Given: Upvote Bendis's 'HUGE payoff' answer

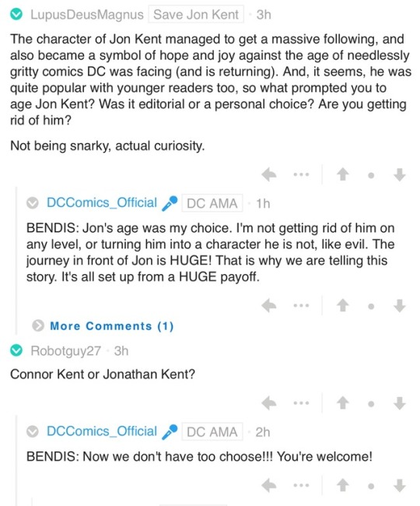Looking at the screenshot, I should pos(343,305).
